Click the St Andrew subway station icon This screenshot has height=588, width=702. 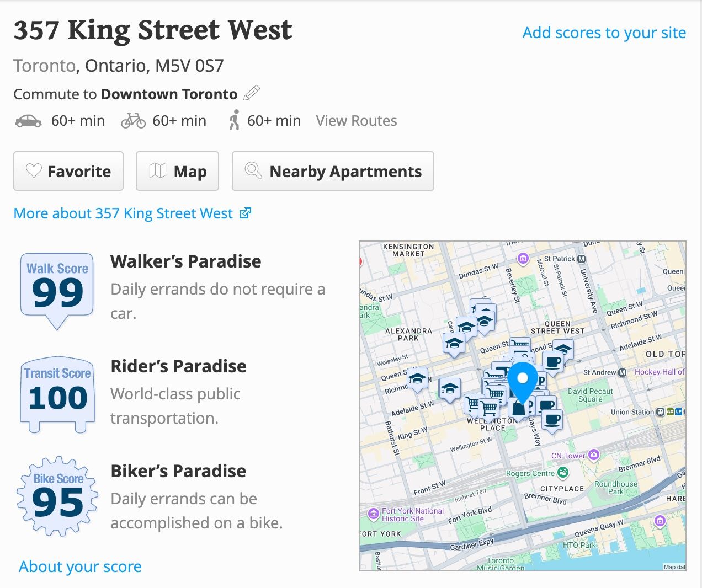pyautogui.click(x=623, y=372)
